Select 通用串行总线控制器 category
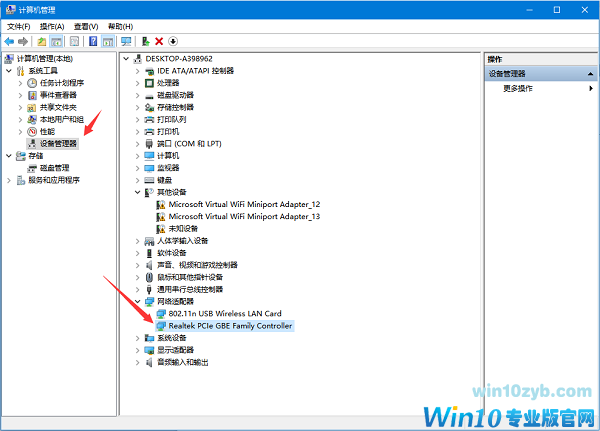 (190, 289)
